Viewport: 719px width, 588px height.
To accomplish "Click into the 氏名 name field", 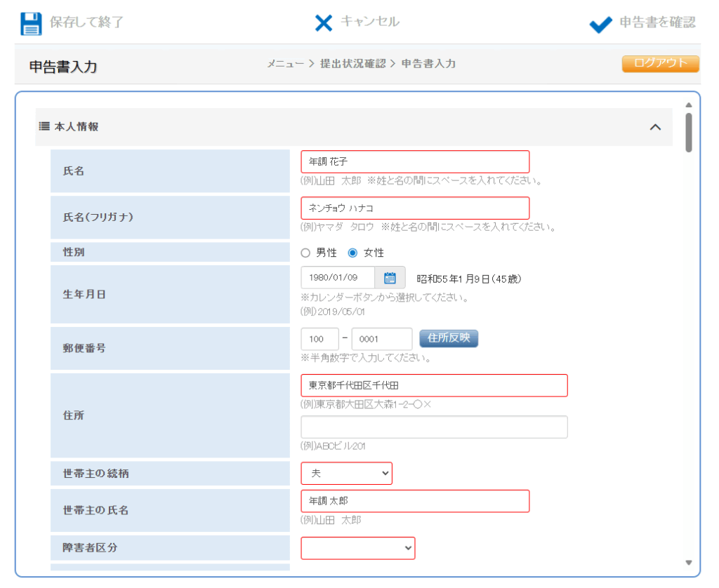I will pos(414,162).
